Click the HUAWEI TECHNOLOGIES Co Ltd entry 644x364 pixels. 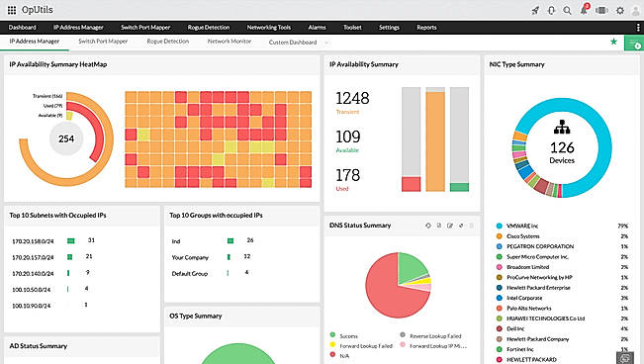coord(540,318)
